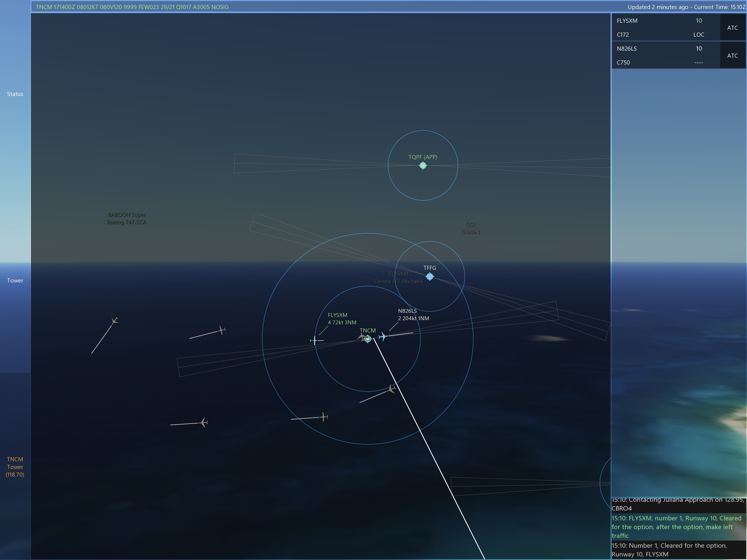Select gray aircraft icon at far left
747x560 pixels.
coord(115,320)
